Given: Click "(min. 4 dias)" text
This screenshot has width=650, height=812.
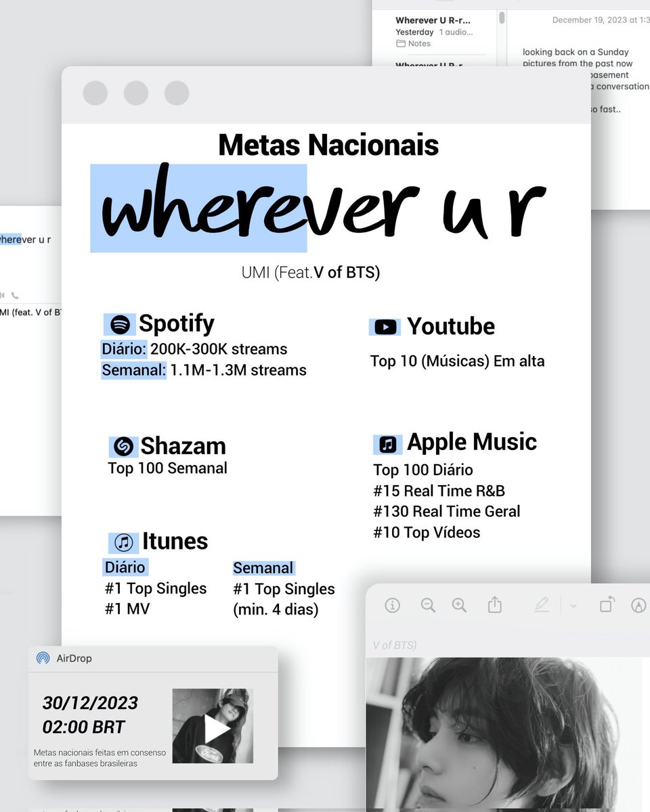Looking at the screenshot, I should tap(276, 610).
